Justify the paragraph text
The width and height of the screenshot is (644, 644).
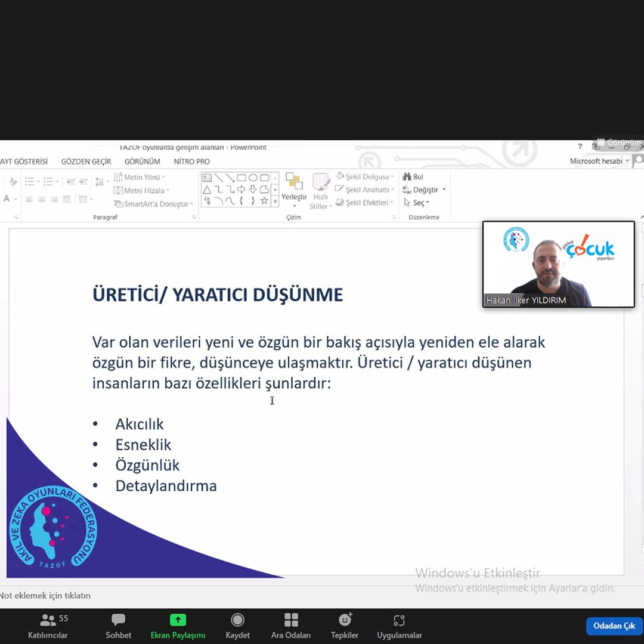point(67,199)
